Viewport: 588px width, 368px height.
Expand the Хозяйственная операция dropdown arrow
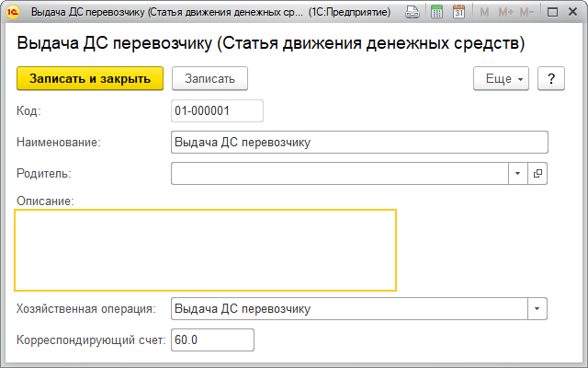pos(537,308)
